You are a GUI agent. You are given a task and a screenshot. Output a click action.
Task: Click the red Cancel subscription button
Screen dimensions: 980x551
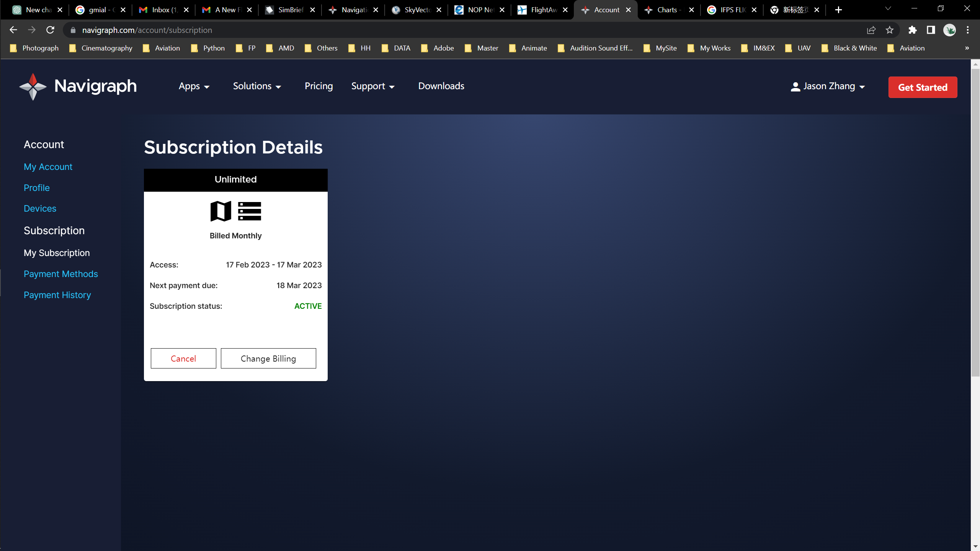point(183,359)
